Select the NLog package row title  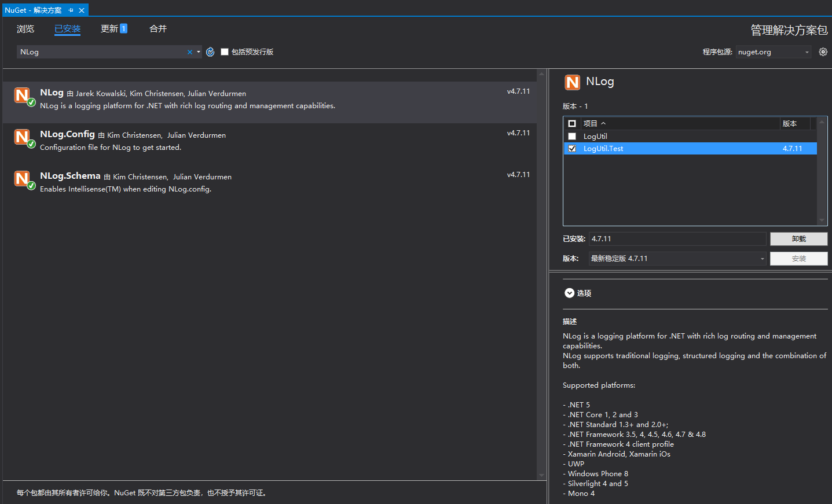click(52, 93)
